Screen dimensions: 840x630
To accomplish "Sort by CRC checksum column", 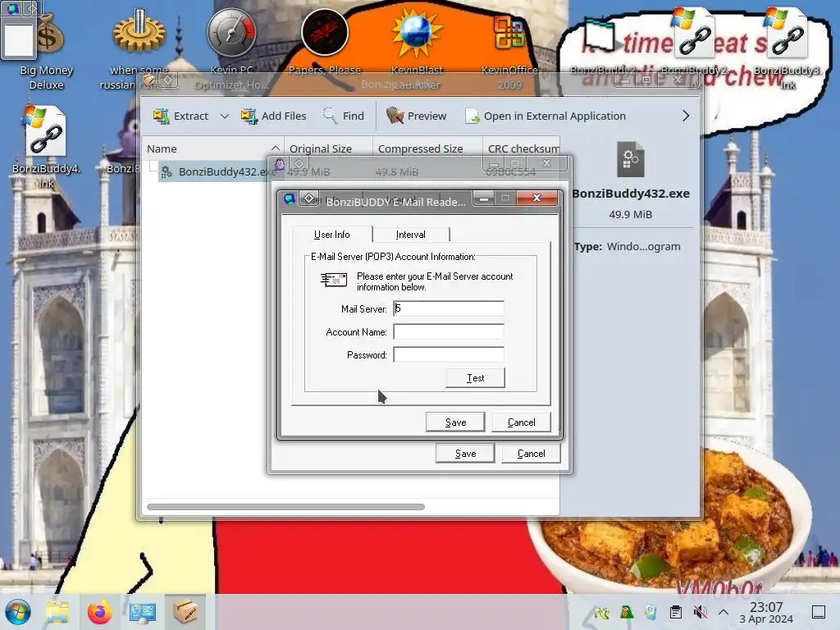I will (x=521, y=148).
